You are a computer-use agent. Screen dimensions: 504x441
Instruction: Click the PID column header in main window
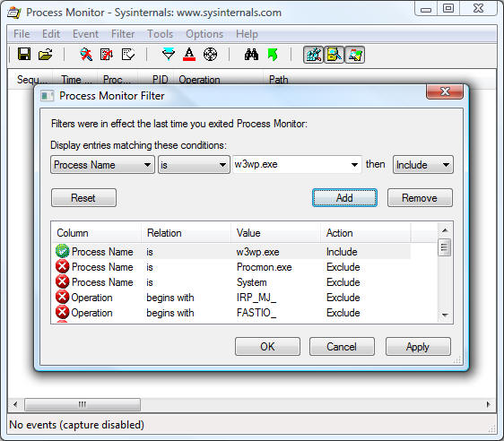[x=157, y=80]
